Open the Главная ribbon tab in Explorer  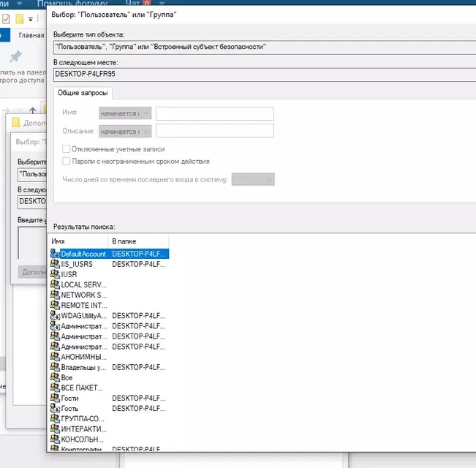31,35
